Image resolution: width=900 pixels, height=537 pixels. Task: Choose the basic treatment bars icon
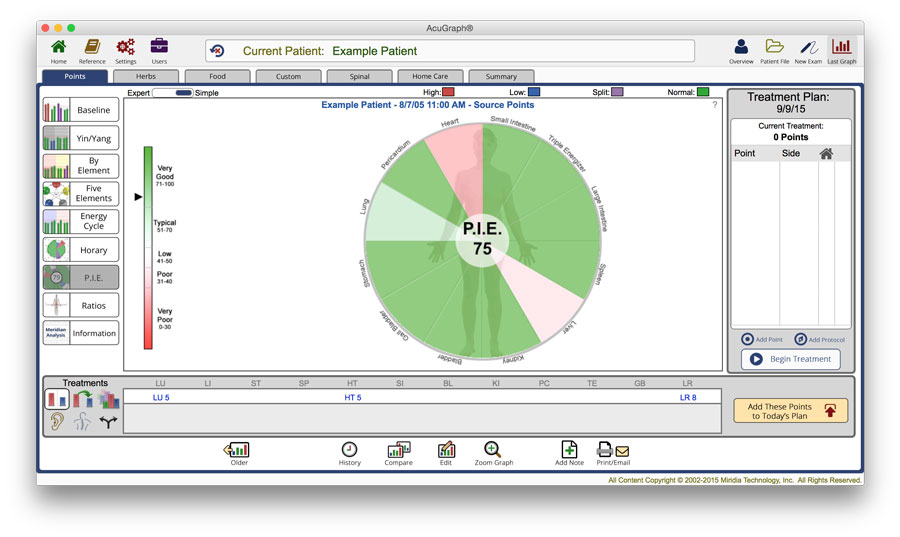(57, 399)
